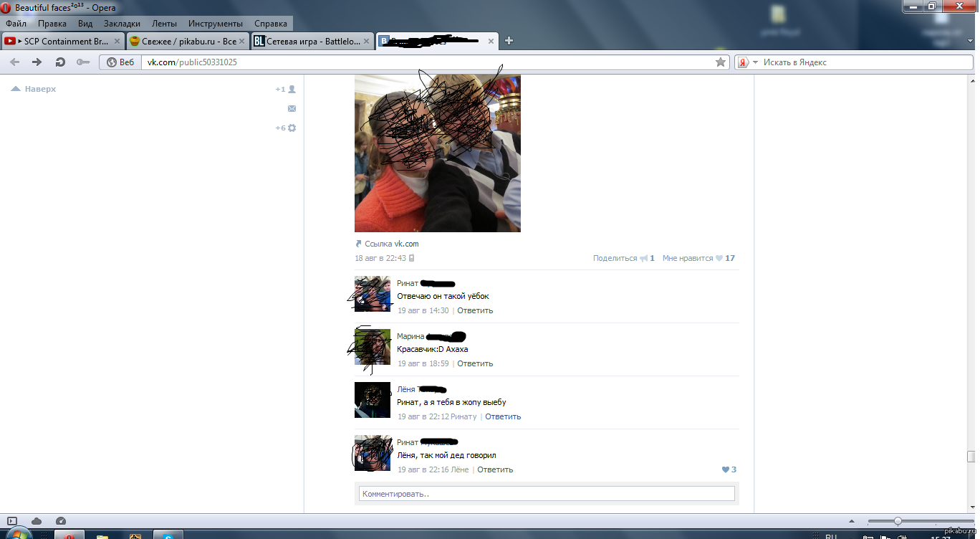Go forward using the browser forward arrow
This screenshot has width=980, height=539.
tap(37, 62)
